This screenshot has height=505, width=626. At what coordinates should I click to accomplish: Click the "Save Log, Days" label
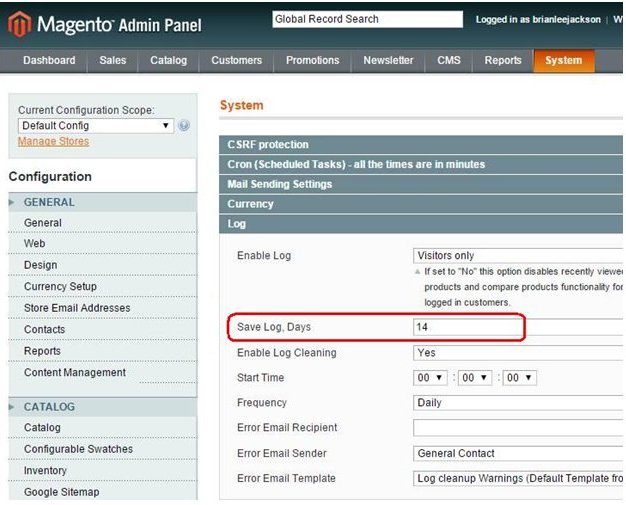click(274, 327)
